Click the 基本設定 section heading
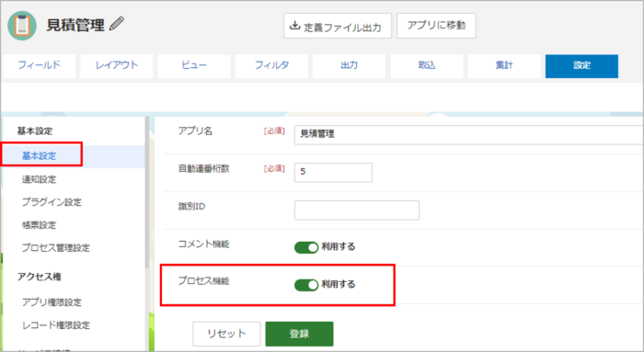 click(x=35, y=131)
